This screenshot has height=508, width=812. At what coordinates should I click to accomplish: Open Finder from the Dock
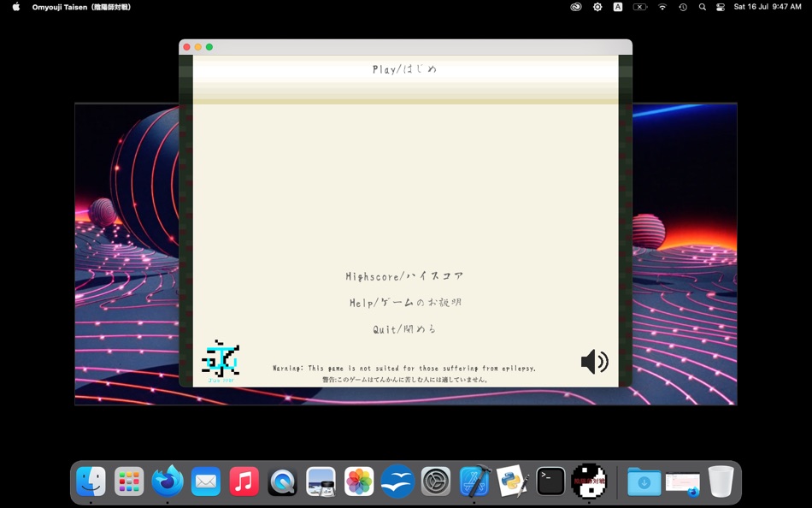[91, 481]
